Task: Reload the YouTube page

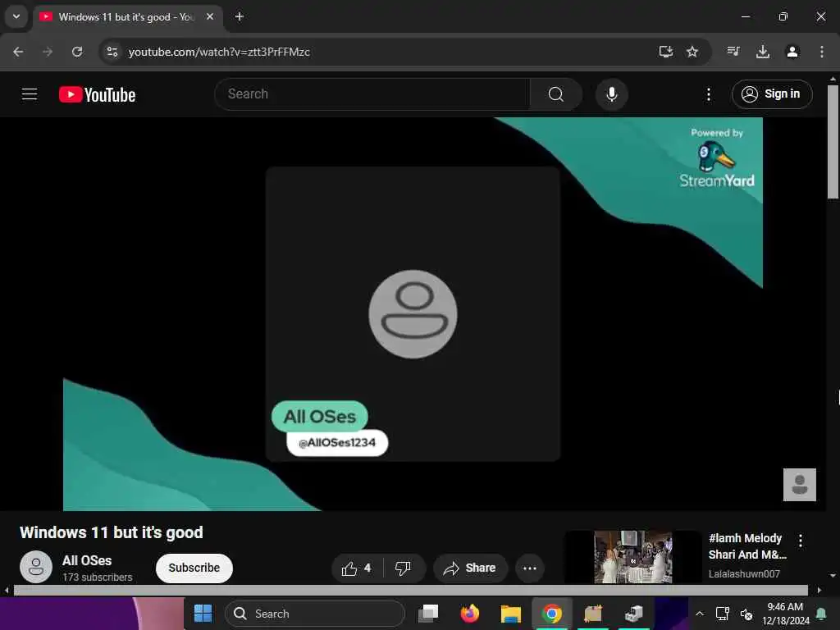Action: 77,52
